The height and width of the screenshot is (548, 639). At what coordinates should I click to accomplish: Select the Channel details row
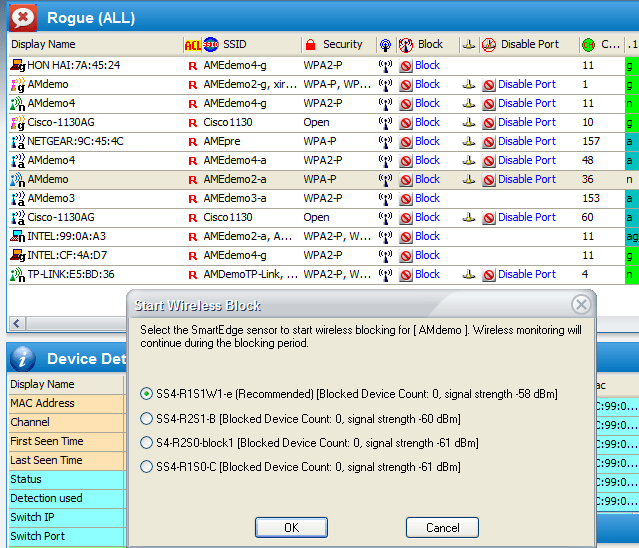tap(66, 422)
